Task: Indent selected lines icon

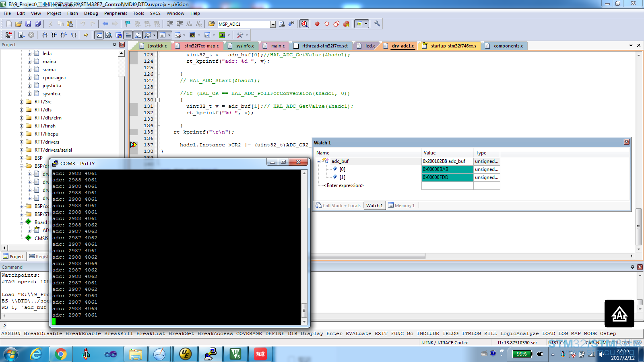Action: click(170, 24)
